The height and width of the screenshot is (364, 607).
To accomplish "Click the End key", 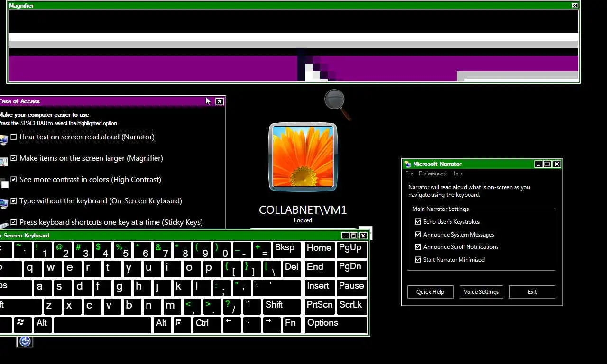I will tap(319, 268).
